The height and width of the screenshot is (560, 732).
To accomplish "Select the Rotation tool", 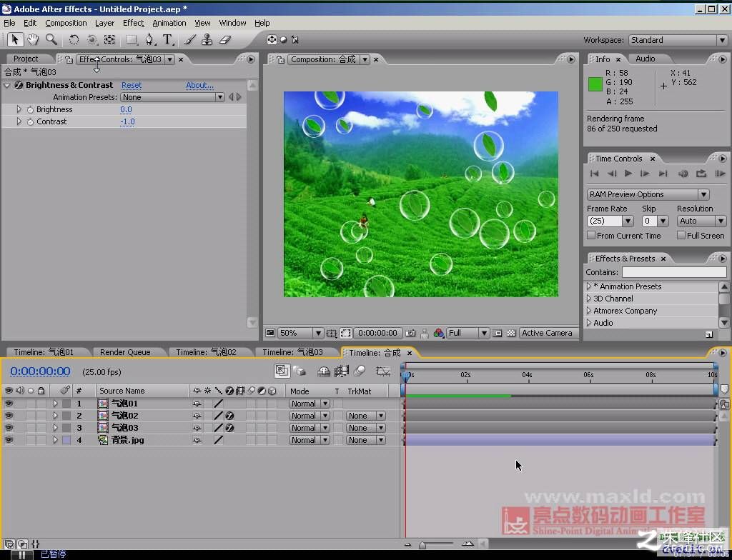I will click(74, 40).
